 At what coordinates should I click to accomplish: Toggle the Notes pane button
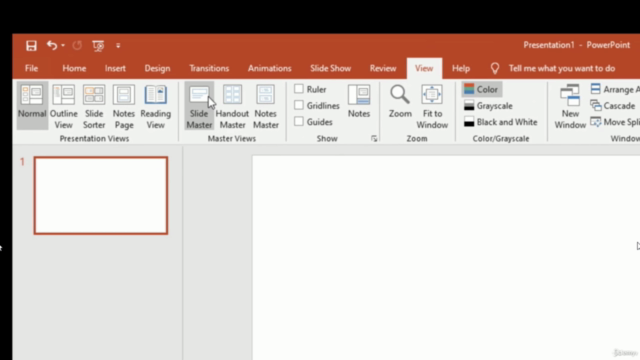pos(359,101)
